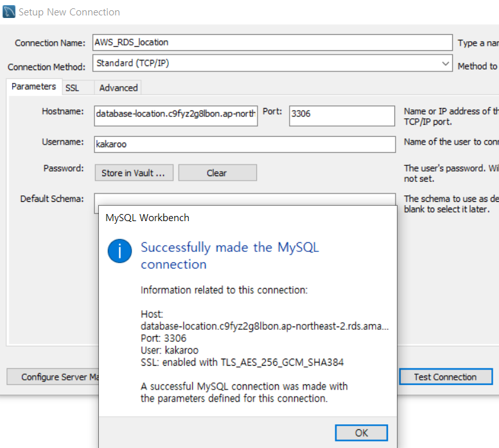
Task: Switch to the Parameters tab
Action: pos(34,87)
